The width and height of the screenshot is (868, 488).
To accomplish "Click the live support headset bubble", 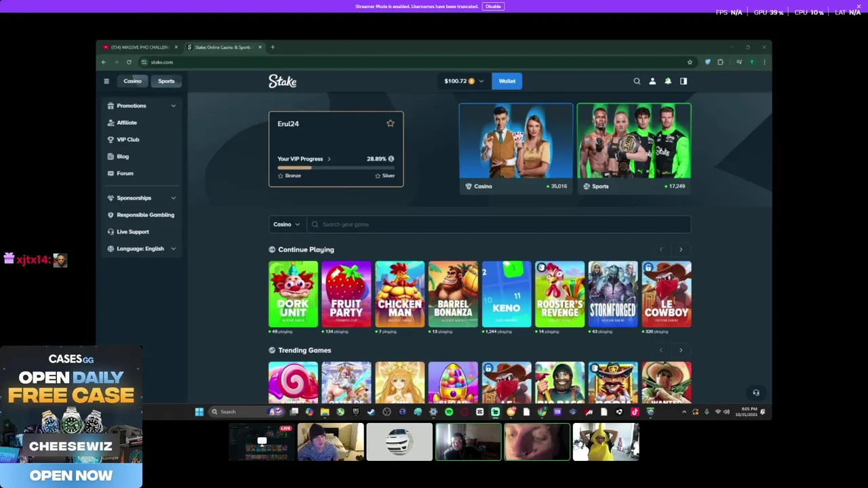I will (x=756, y=392).
